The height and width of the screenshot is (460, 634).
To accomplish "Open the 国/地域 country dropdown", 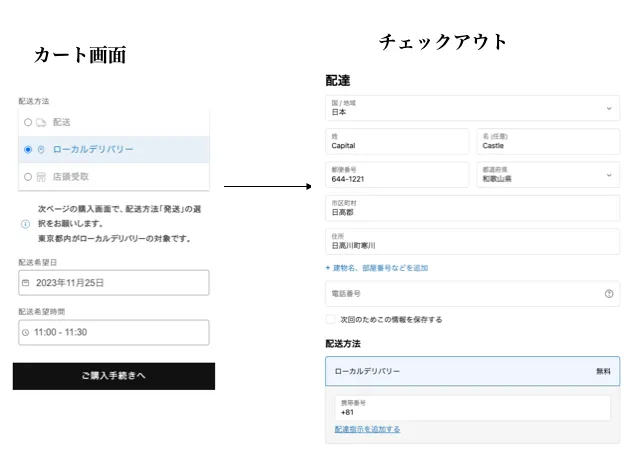I will click(472, 108).
